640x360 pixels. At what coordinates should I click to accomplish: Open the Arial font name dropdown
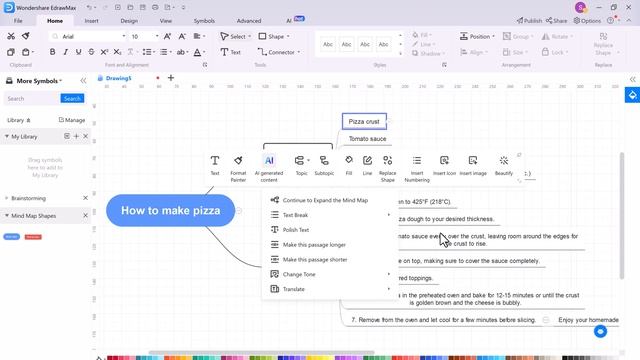click(124, 36)
